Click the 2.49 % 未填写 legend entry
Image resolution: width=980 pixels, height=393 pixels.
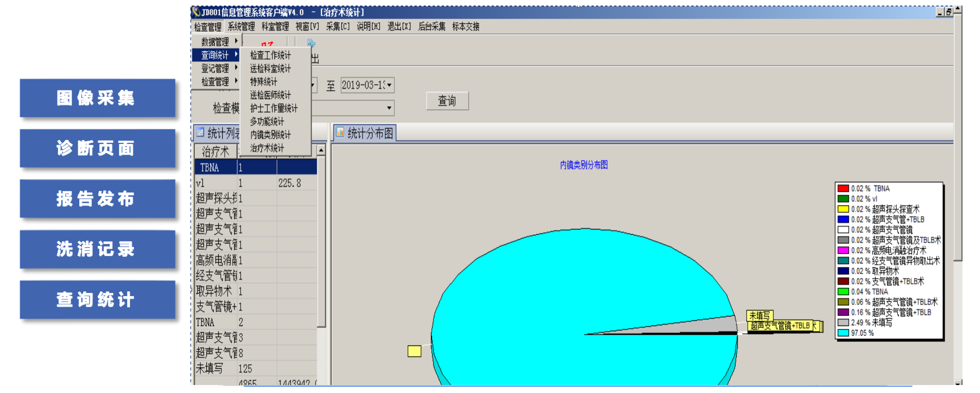[865, 322]
